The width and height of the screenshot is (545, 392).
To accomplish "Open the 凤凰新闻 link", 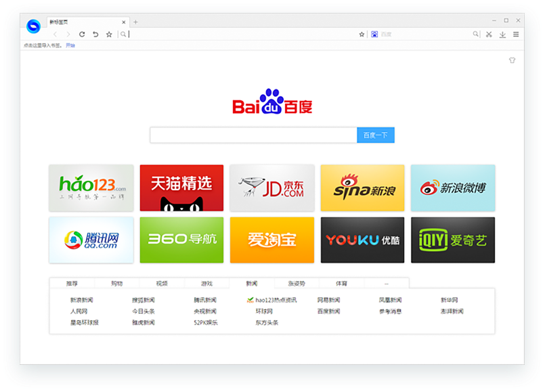I will click(391, 300).
